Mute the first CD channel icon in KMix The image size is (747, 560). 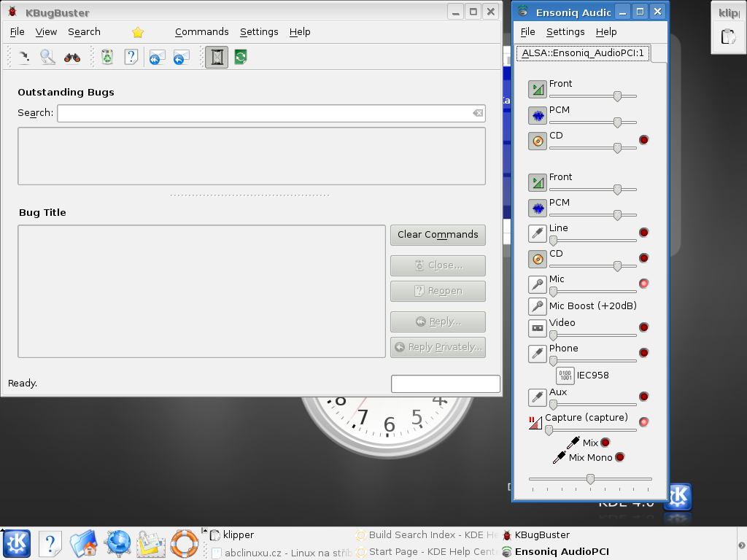click(x=538, y=141)
